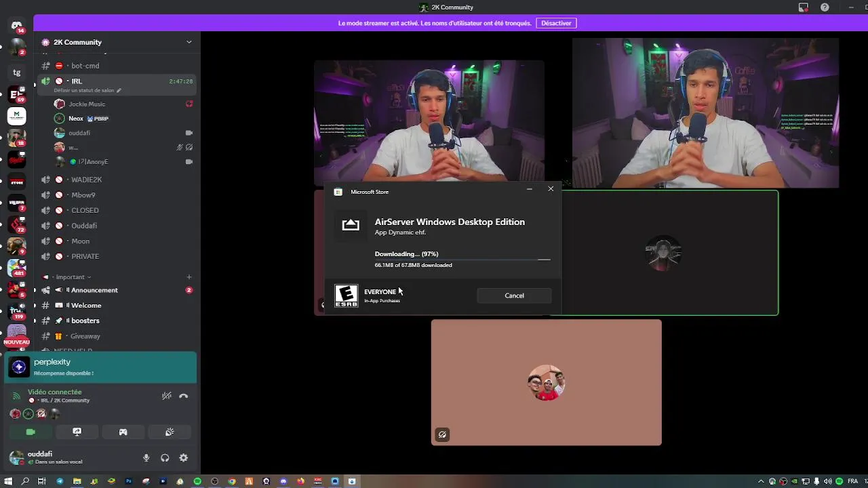Click the ESRB Everyone rating badge

pyautogui.click(x=346, y=296)
